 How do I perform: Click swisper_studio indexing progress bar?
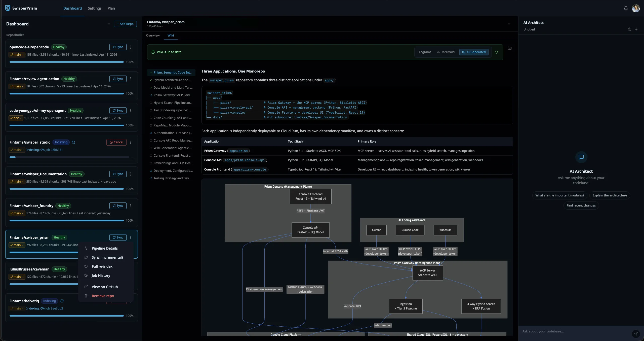(69, 157)
